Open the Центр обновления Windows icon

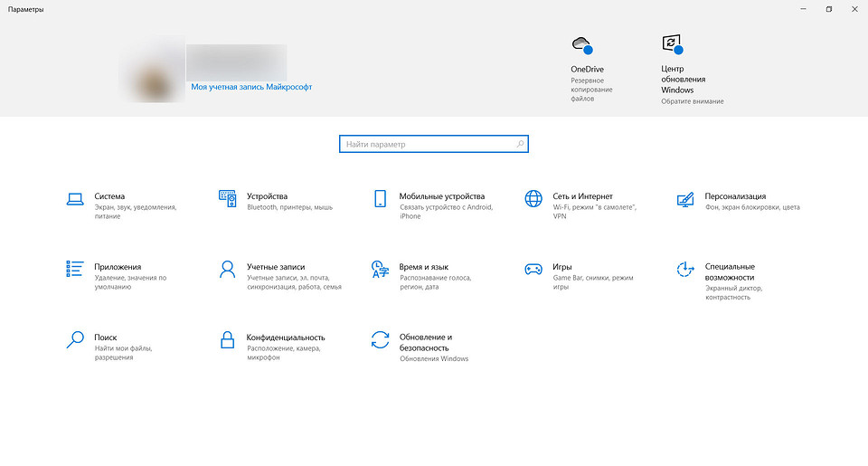tap(673, 44)
